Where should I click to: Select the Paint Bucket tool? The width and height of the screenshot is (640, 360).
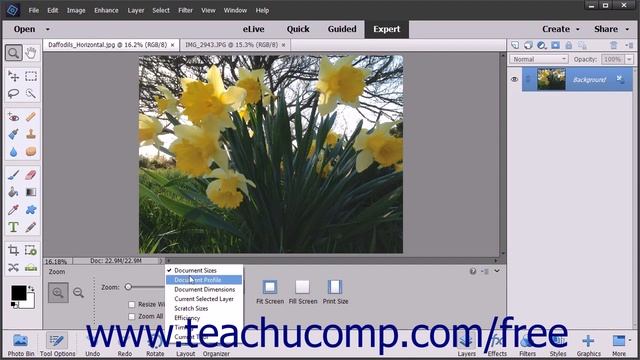click(x=13, y=192)
